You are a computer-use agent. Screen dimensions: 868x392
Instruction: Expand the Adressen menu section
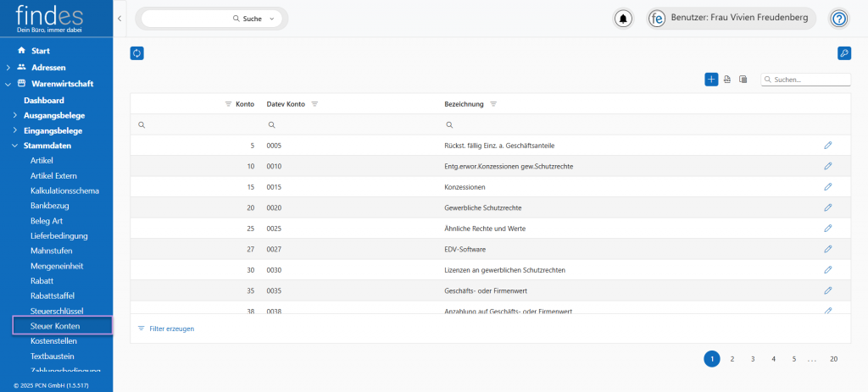tap(8, 67)
